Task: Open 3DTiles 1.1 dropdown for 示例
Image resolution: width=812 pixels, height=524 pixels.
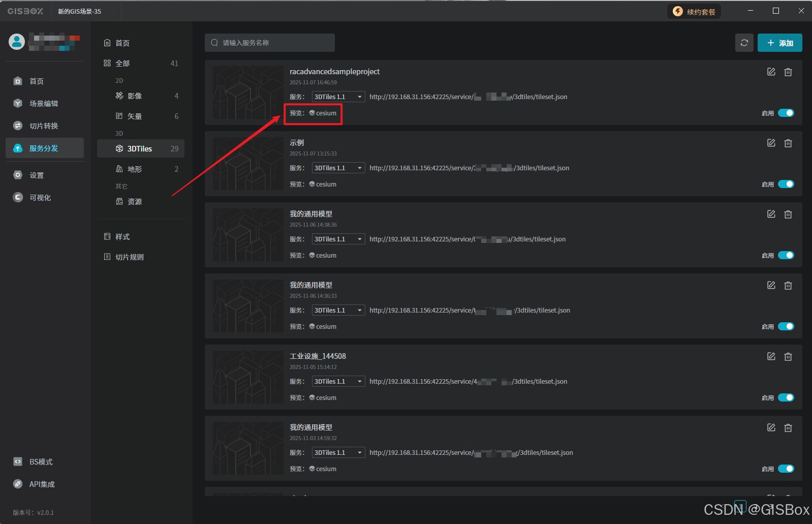Action: pyautogui.click(x=338, y=168)
